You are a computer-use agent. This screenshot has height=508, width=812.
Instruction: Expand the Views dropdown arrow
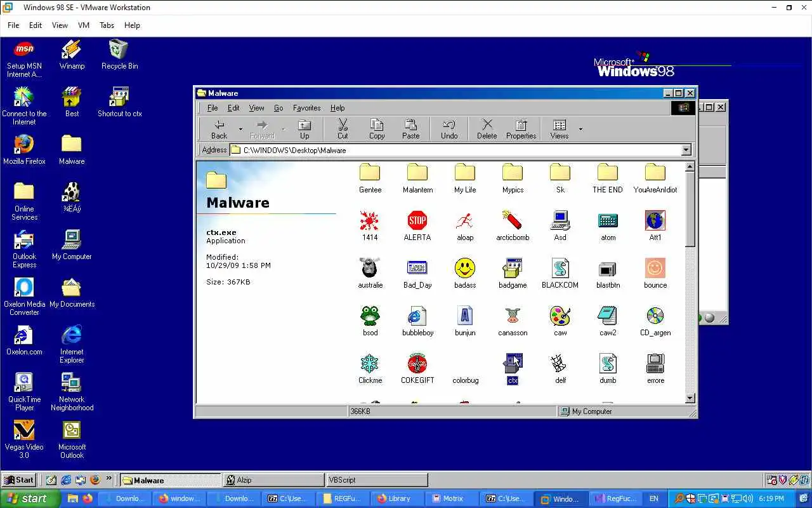pos(580,130)
